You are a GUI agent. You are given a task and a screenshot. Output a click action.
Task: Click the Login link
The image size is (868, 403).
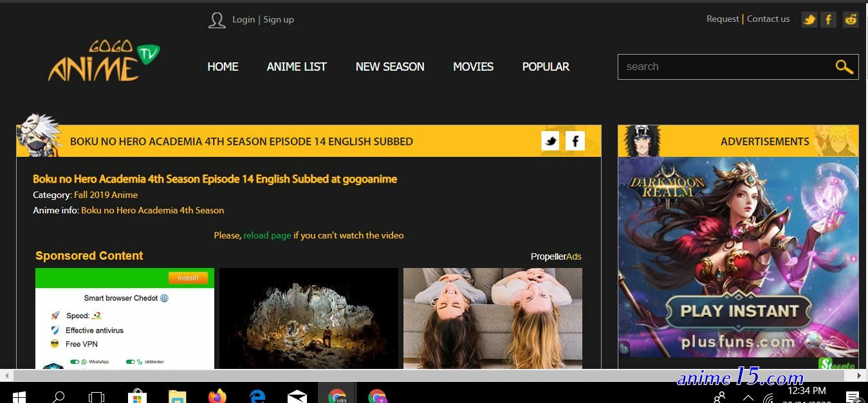pyautogui.click(x=244, y=20)
